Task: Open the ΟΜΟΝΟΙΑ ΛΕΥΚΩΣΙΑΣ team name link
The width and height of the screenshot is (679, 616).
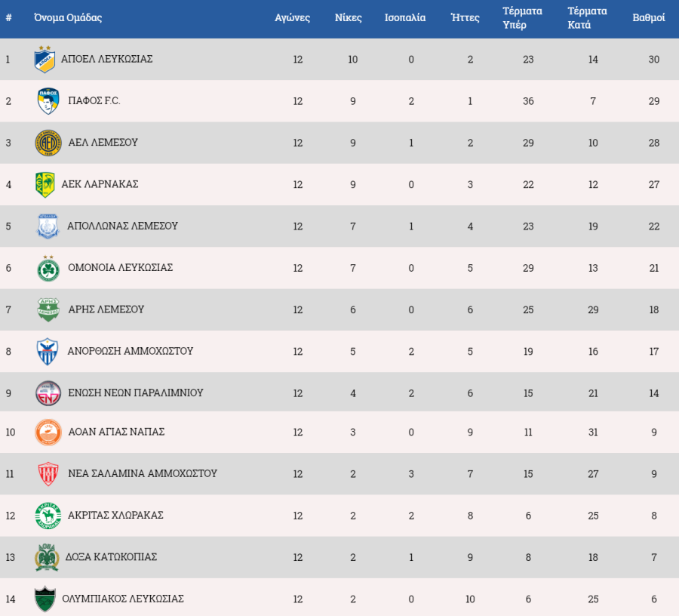Action: [121, 267]
